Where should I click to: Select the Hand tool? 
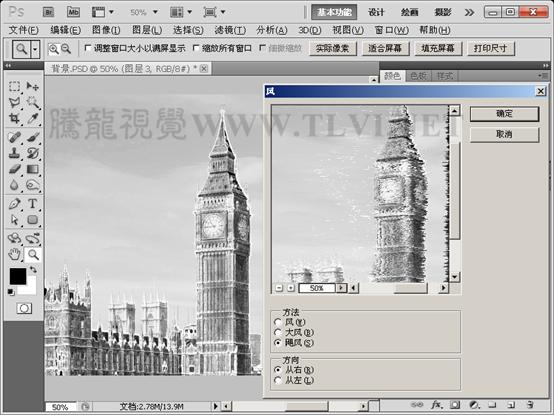coord(14,254)
